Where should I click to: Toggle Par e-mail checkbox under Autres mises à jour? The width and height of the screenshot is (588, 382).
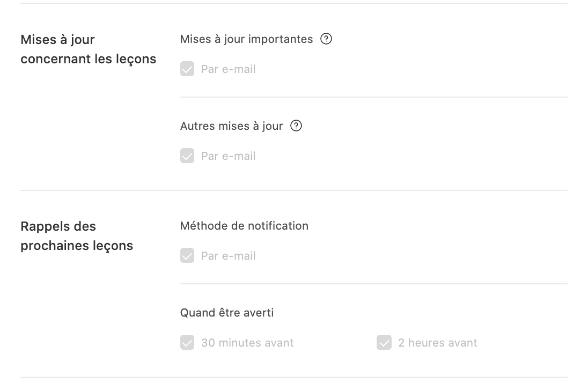(187, 156)
